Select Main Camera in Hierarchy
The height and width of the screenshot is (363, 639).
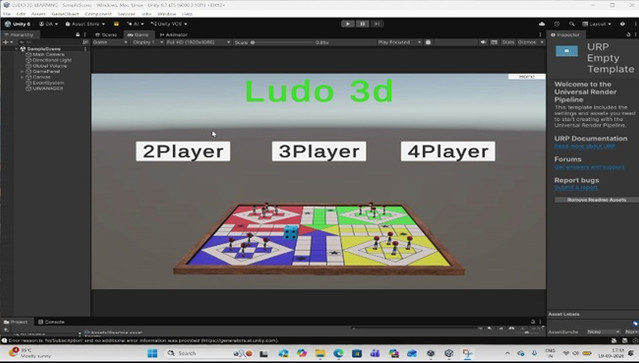tap(48, 55)
